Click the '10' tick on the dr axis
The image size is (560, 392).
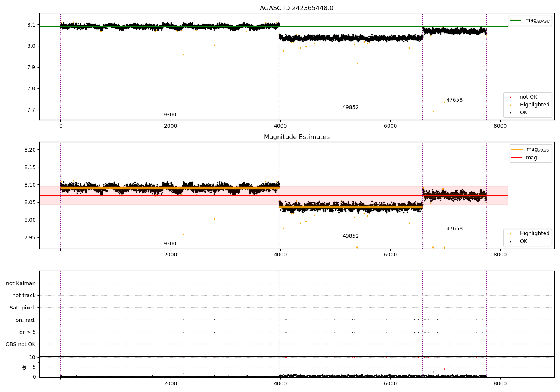pyautogui.click(x=32, y=357)
